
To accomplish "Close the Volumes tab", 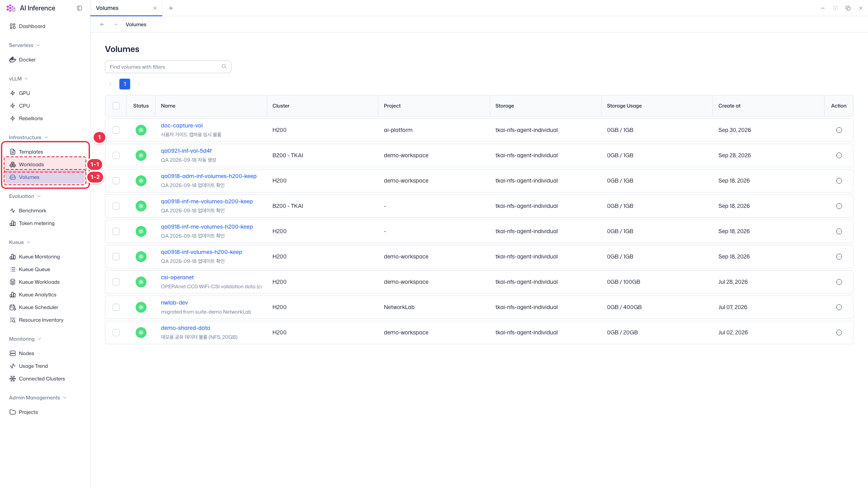I will point(155,8).
